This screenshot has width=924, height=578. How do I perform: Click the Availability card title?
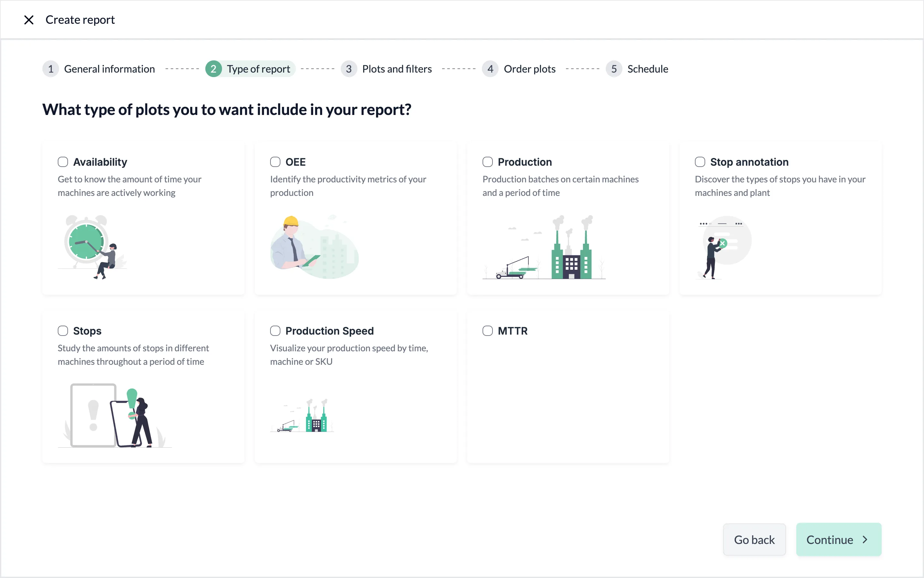tap(100, 162)
